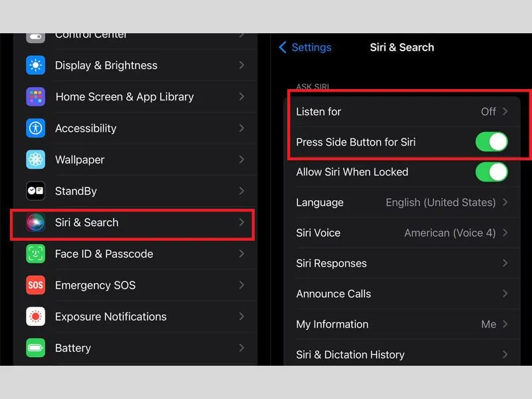This screenshot has width=532, height=399.
Task: Open Siri & Dictation History chevron
Action: (x=505, y=354)
